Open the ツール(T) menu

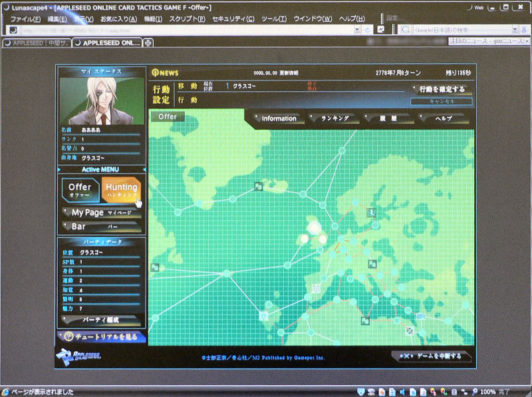[274, 19]
